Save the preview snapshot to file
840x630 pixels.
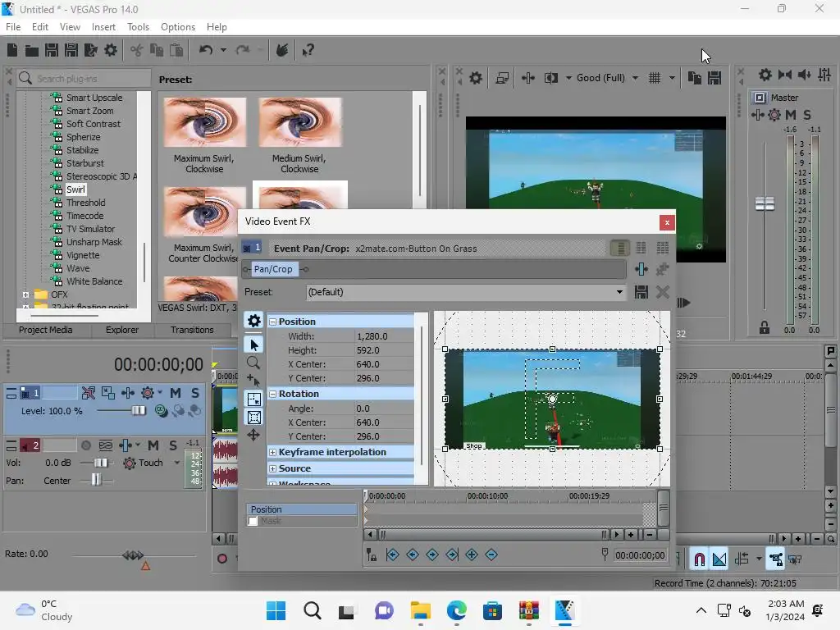coord(714,78)
